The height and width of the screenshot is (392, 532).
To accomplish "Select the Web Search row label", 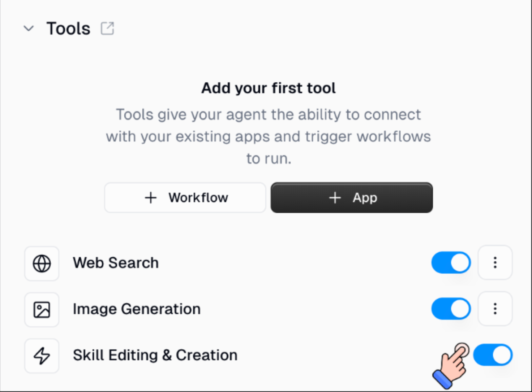I will [x=116, y=263].
